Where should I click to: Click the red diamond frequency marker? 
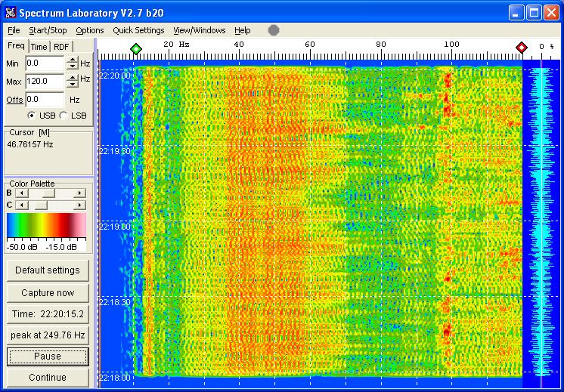[521, 48]
